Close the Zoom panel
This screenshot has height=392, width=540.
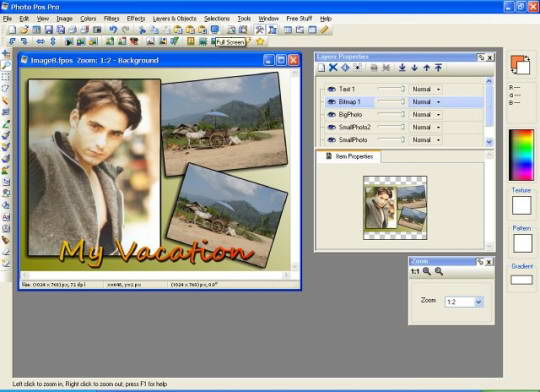tap(489, 262)
